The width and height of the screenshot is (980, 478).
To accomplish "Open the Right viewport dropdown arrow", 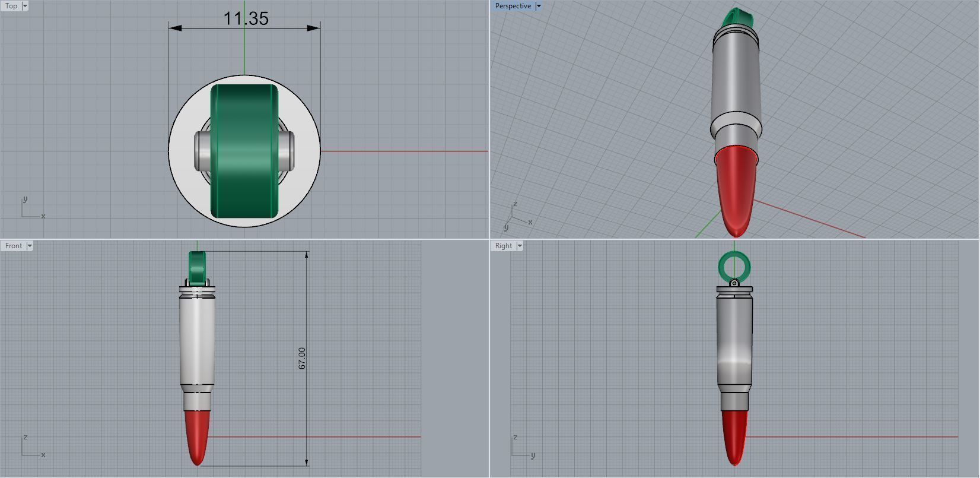I will (x=520, y=246).
